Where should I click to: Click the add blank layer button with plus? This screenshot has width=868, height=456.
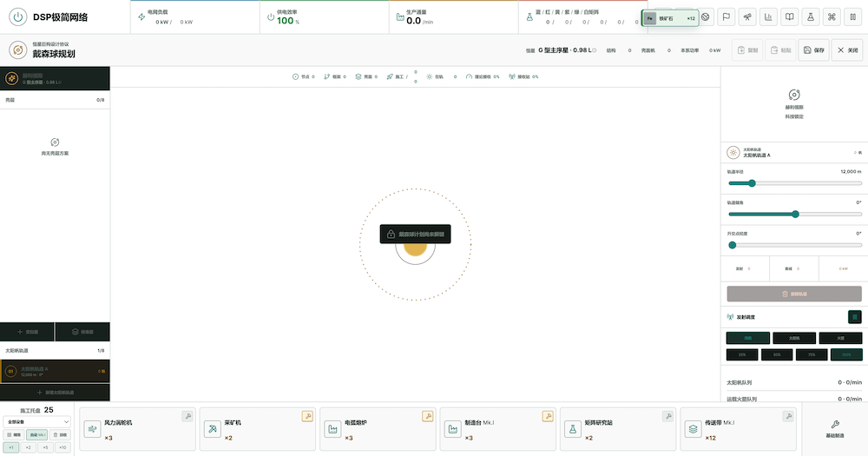27,332
